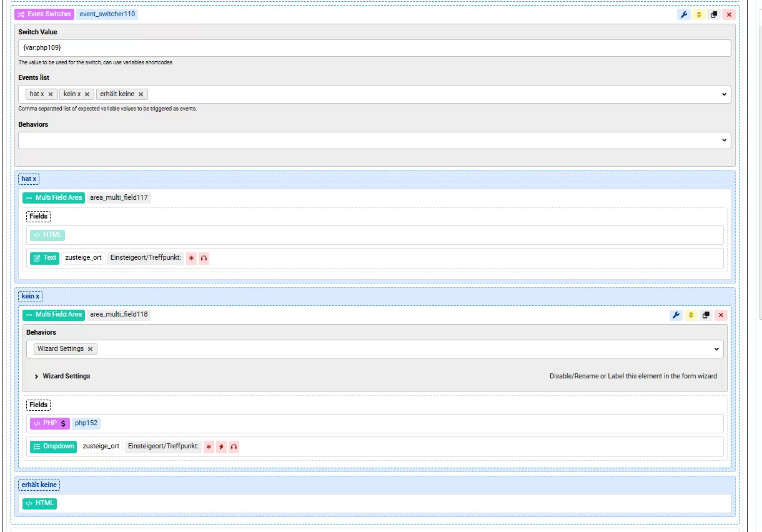The width and height of the screenshot is (762, 532).
Task: Click Multi Field Area badge of area_multi_field117
Action: [54, 197]
